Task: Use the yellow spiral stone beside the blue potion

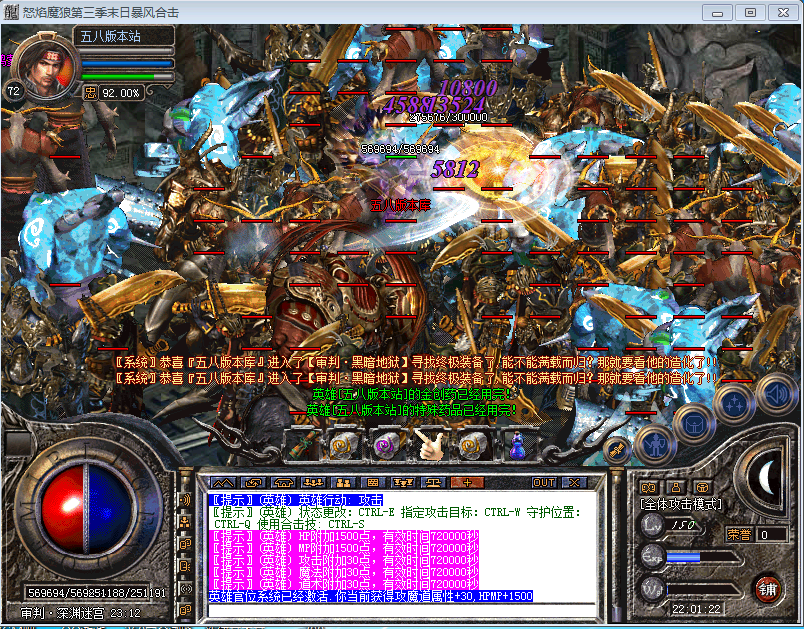Action: tap(473, 444)
